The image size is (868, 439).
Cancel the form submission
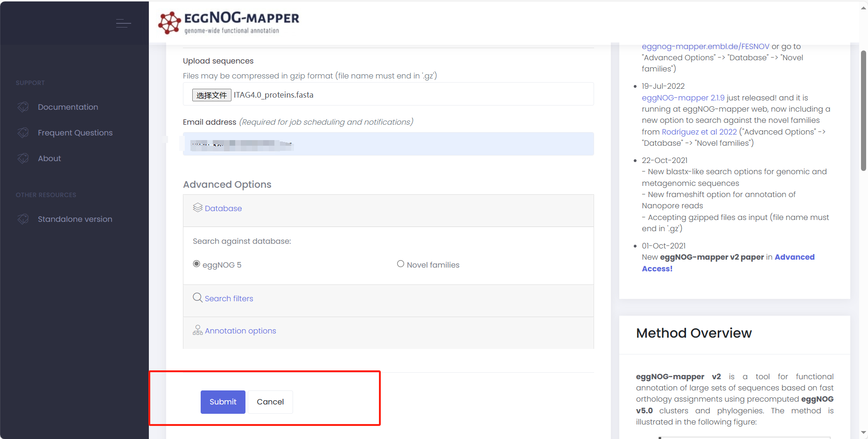[270, 402]
